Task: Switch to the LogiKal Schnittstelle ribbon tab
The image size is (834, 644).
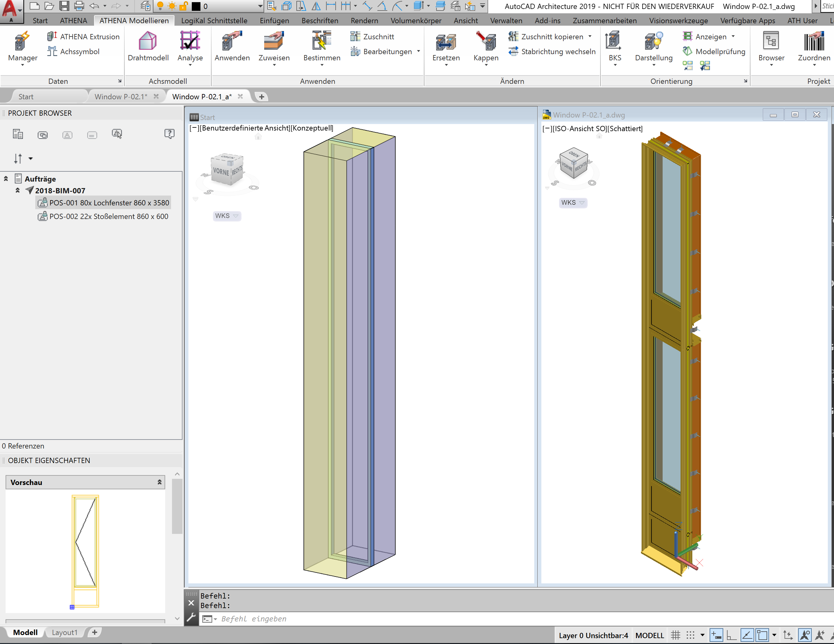Action: coord(214,21)
